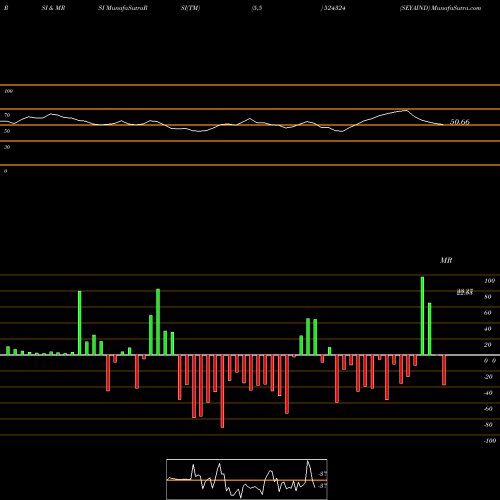500x500 pixels.
Task: Click the tallest green MR bar near 100
Action: 422,316
